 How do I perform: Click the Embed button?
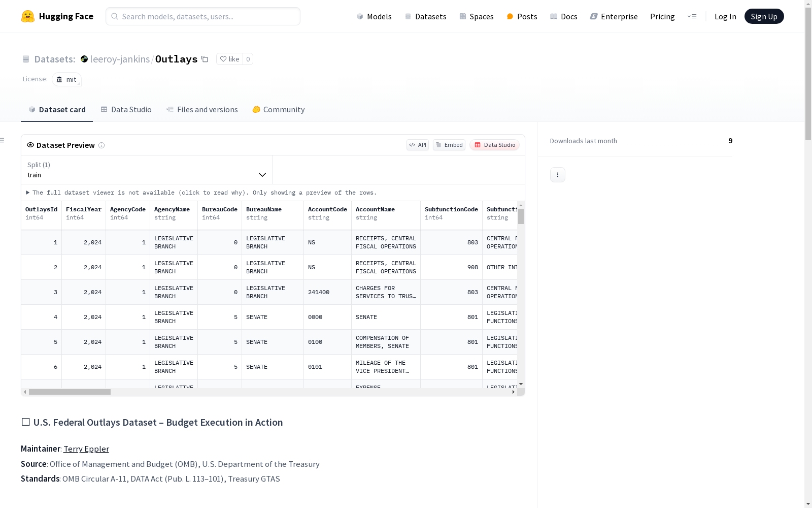(449, 145)
